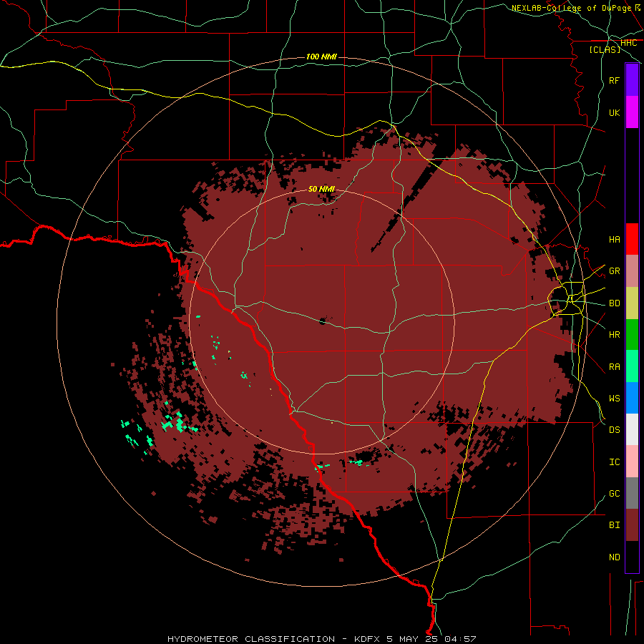Screen dimensions: 644x644
Task: Click the 'HR' legend label
Action: click(x=614, y=335)
